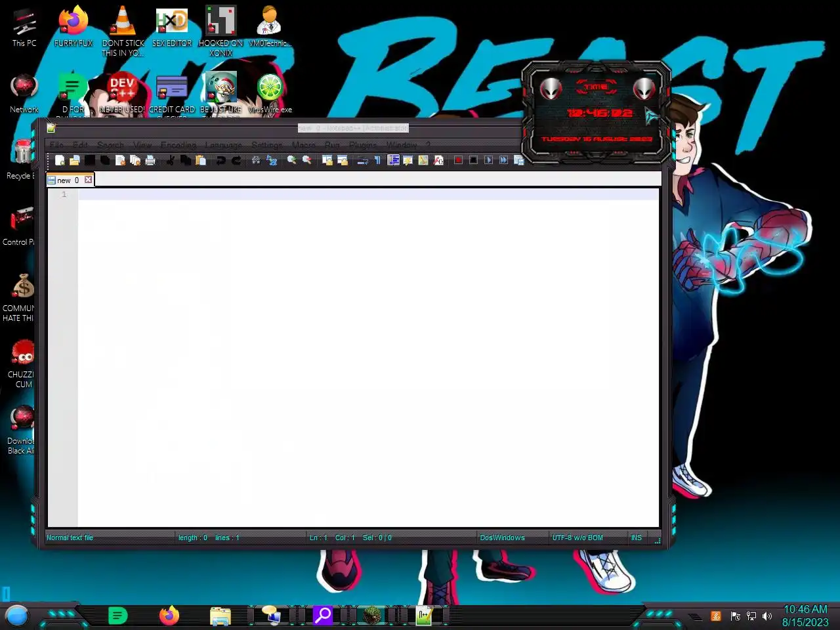Image resolution: width=840 pixels, height=630 pixels.
Task: Open the VLC cone desktop icon
Action: pos(123,31)
